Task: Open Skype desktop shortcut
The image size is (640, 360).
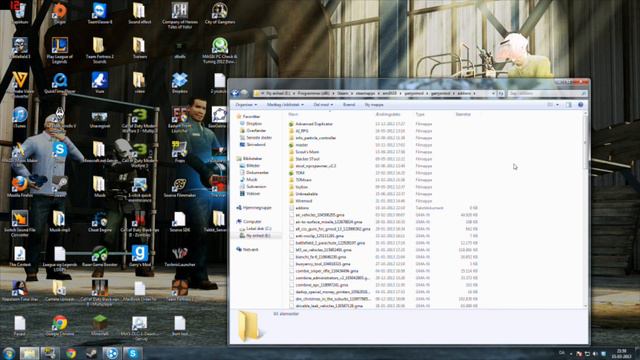Action: pos(60,150)
